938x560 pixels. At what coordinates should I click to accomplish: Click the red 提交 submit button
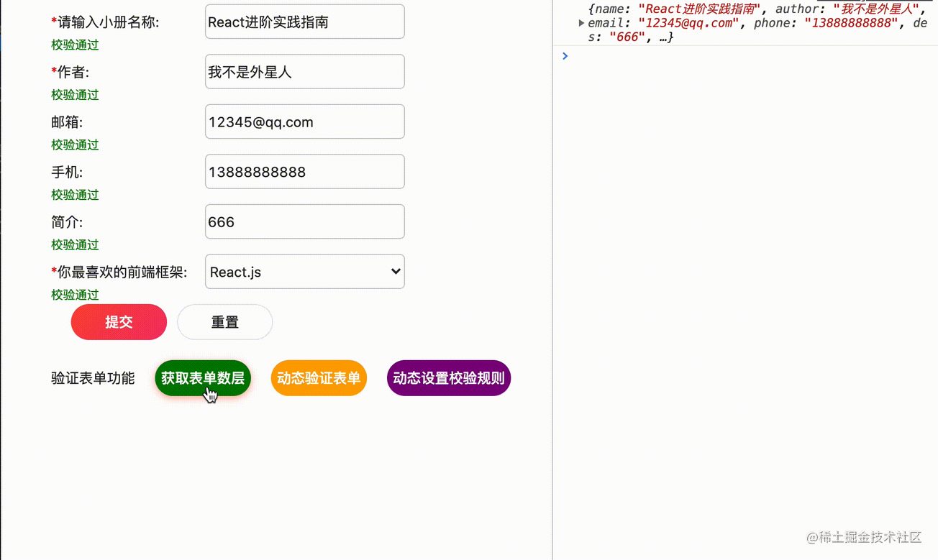119,322
